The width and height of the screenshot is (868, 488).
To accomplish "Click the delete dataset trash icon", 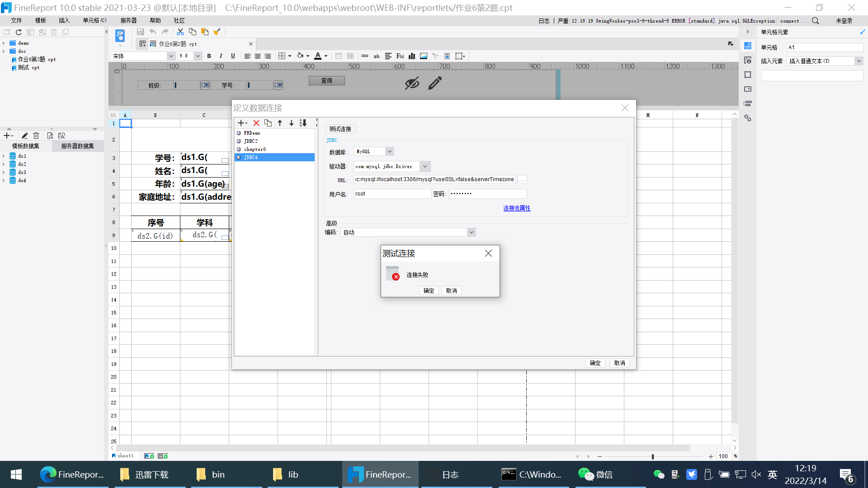I will pos(36,136).
